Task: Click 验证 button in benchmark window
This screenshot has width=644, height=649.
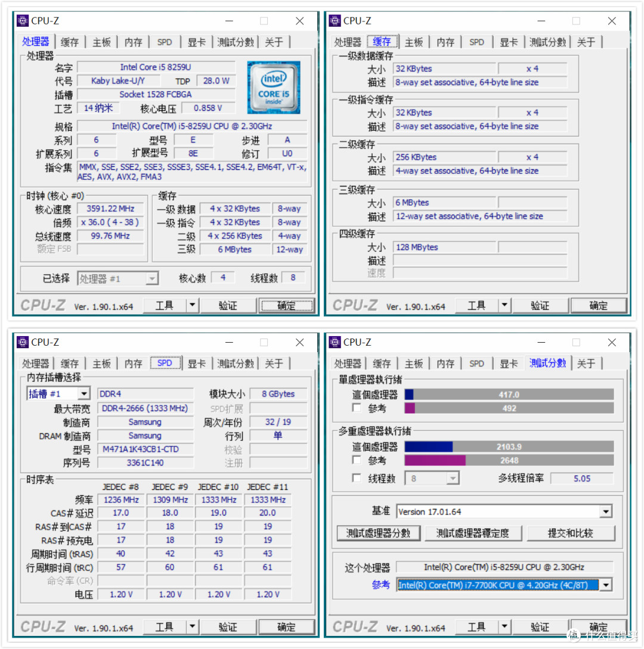Action: (540, 626)
